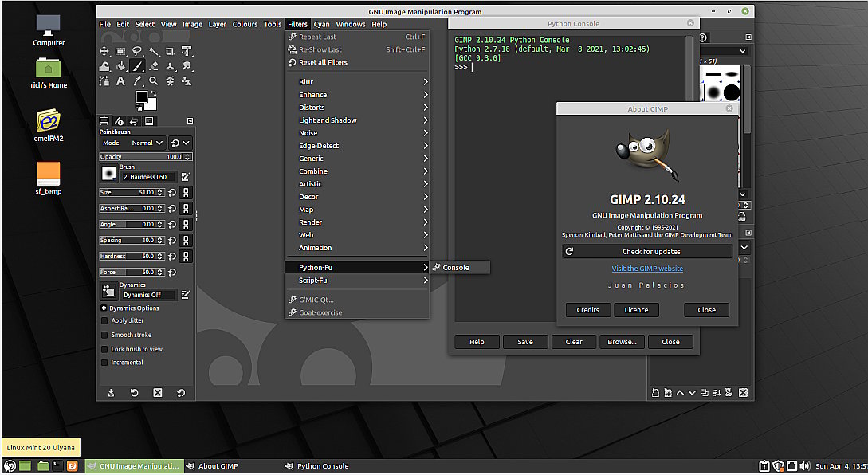Click Clear in the Python Console
This screenshot has height=475, width=868.
(x=574, y=342)
